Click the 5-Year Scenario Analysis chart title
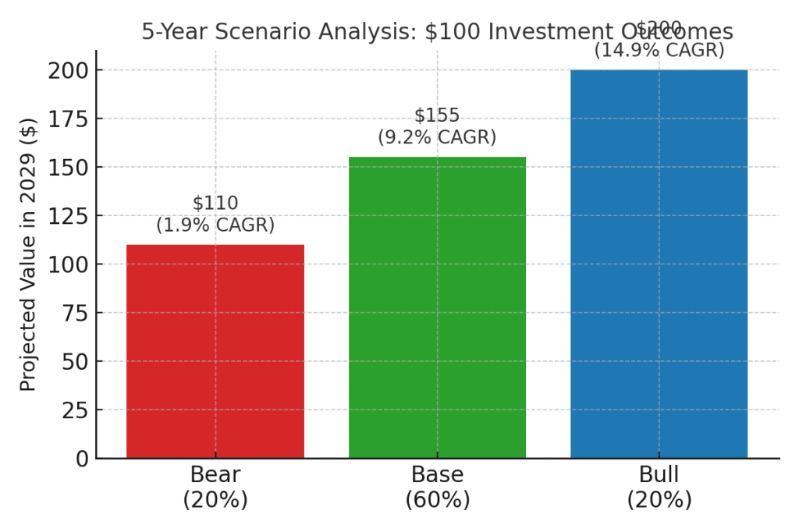This screenshot has height=532, width=799. (437, 32)
